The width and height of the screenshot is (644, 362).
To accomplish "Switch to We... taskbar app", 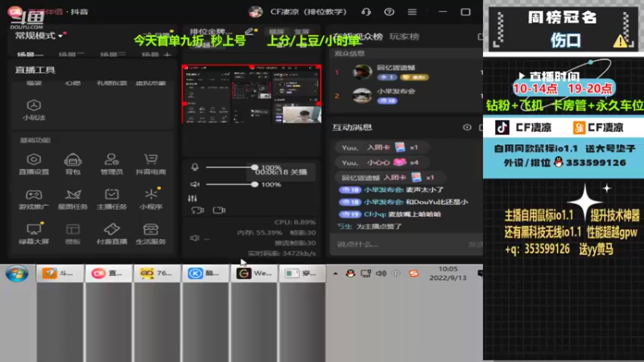I will click(x=254, y=274).
